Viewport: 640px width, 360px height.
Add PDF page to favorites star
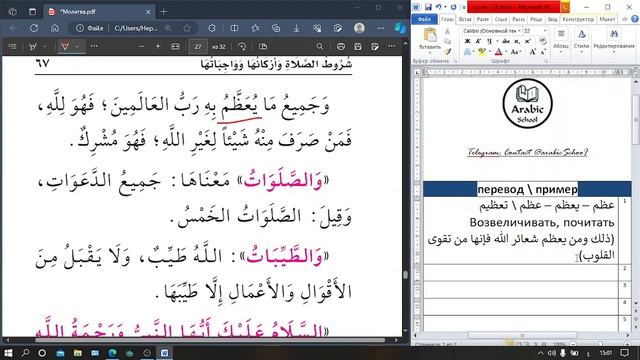coord(187,28)
